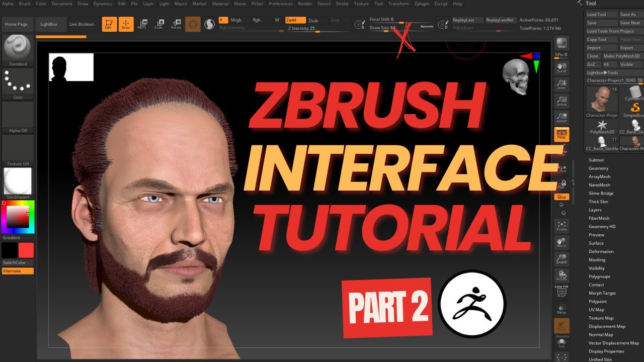Open the Document menu
Screen dimensions: 644x362
tap(62, 4)
